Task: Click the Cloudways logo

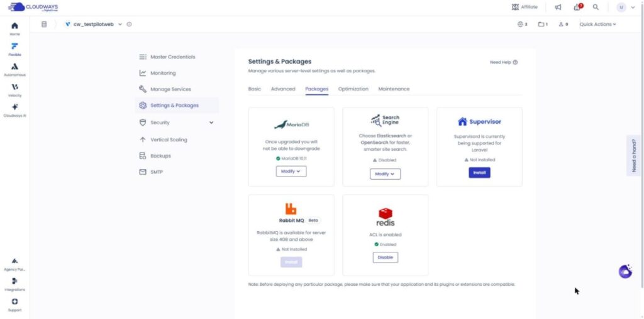Action: 33,7
